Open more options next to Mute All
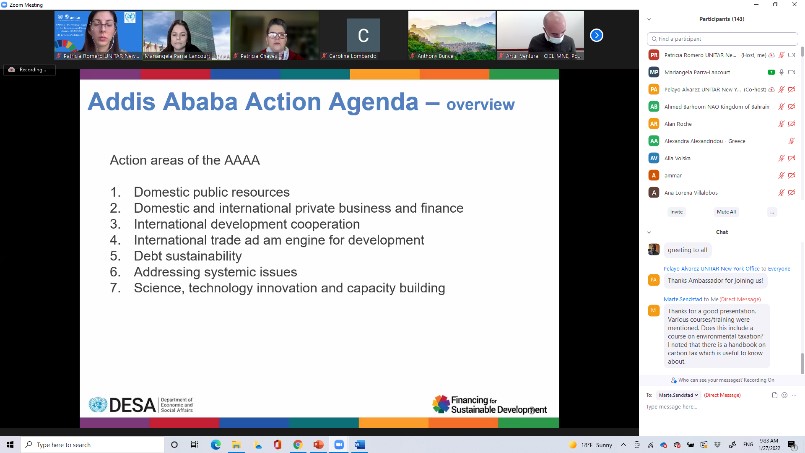This screenshot has height=453, width=805. (x=771, y=212)
